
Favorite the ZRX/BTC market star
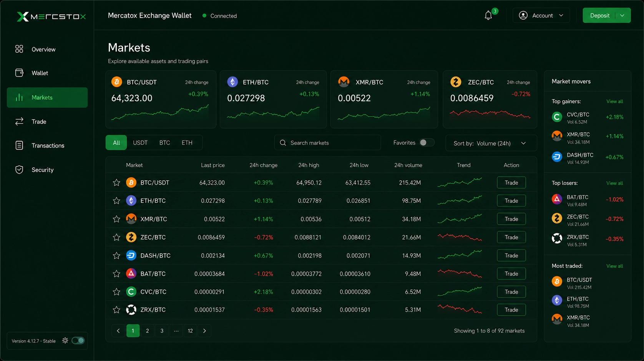coord(116,310)
